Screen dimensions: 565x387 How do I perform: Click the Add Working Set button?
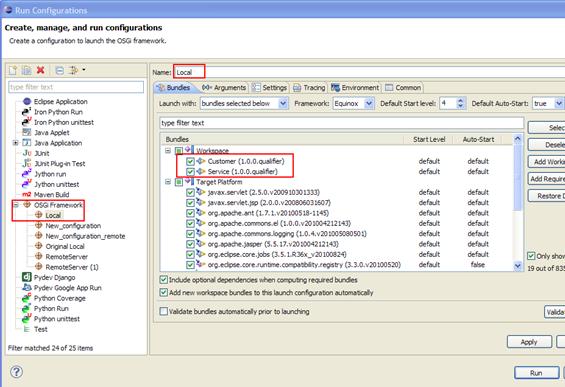pos(547,162)
